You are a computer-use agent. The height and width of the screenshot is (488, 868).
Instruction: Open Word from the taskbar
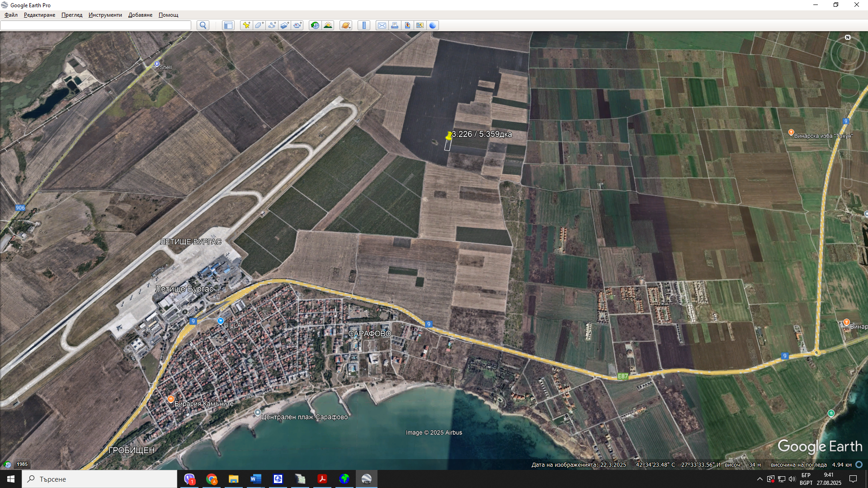pos(255,479)
